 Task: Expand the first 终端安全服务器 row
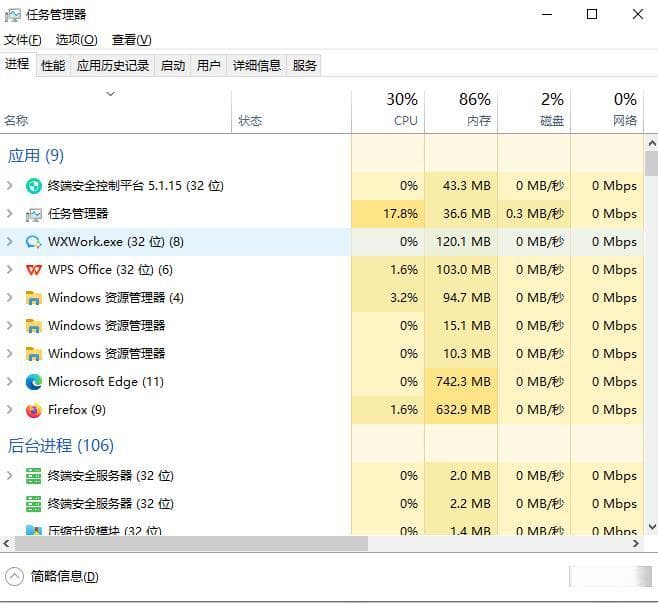click(10, 475)
